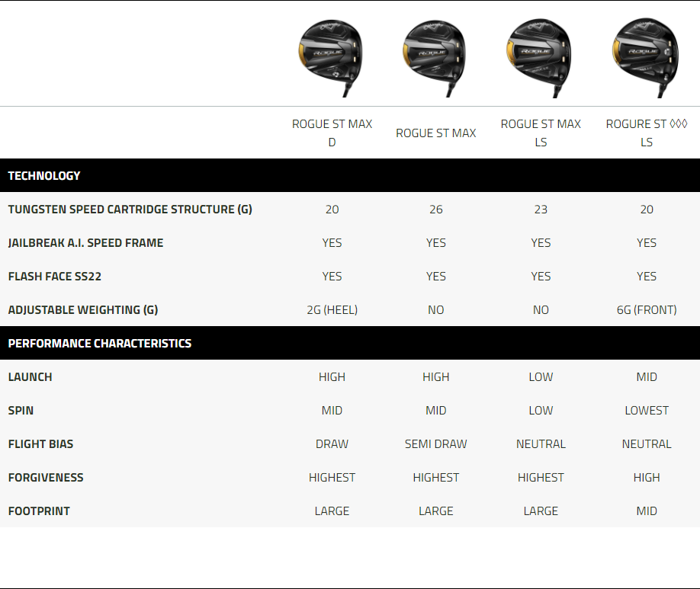Viewport: 700px width, 589px height.
Task: Select the 6G (FRONT) weighting value
Action: (646, 310)
